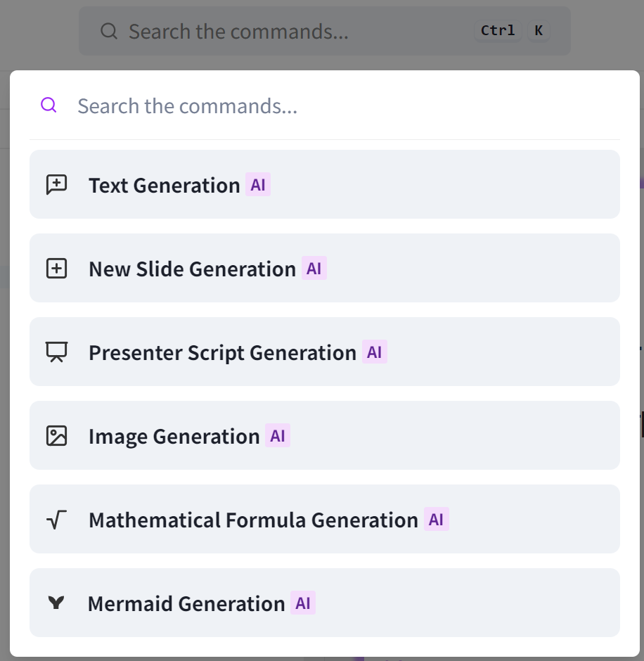Image resolution: width=644 pixels, height=661 pixels.
Task: Click the purple search magnifier icon
Action: 49,105
